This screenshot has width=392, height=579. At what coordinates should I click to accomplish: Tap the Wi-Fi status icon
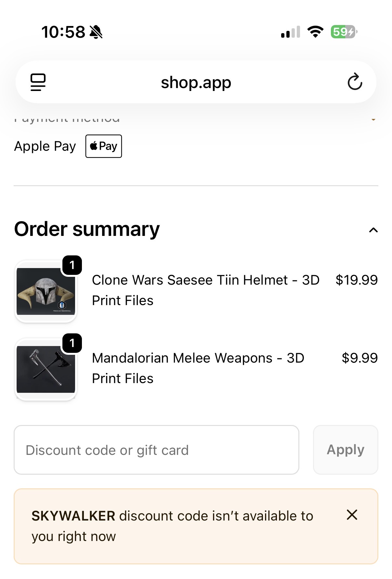pyautogui.click(x=315, y=32)
